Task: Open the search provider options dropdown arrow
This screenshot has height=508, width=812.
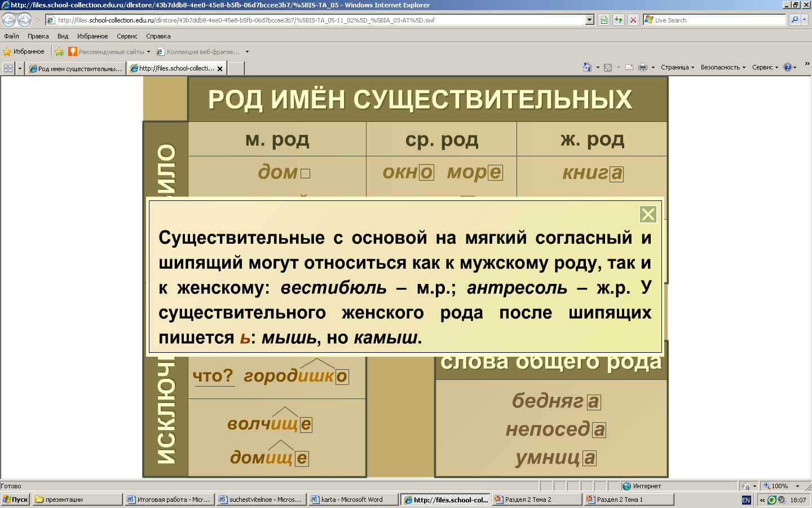Action: (x=805, y=20)
